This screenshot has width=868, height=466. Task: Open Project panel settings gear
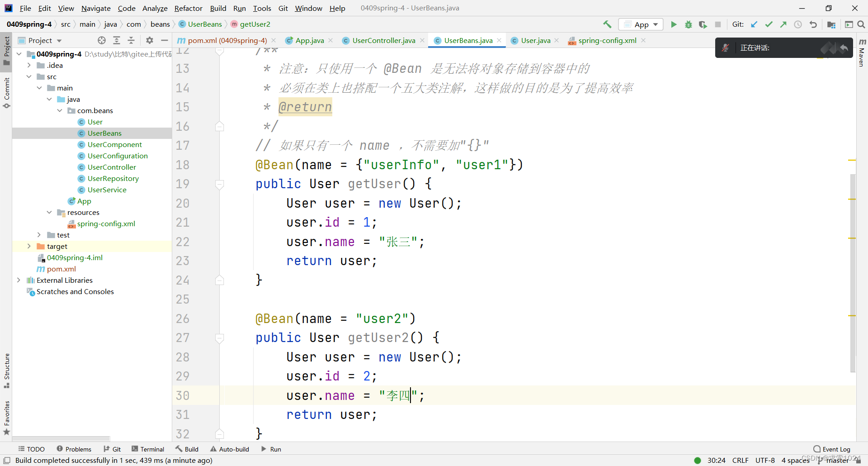150,40
